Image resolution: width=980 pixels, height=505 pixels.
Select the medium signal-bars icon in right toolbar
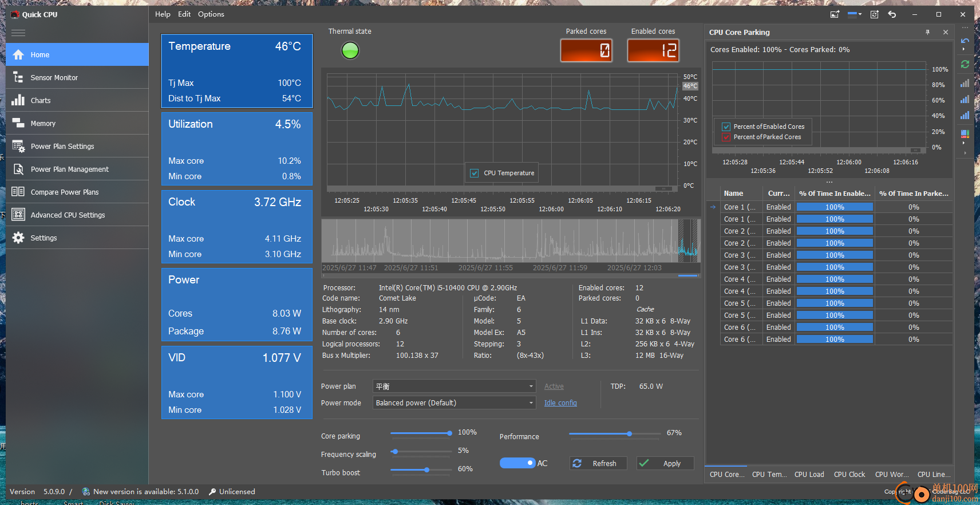(965, 99)
